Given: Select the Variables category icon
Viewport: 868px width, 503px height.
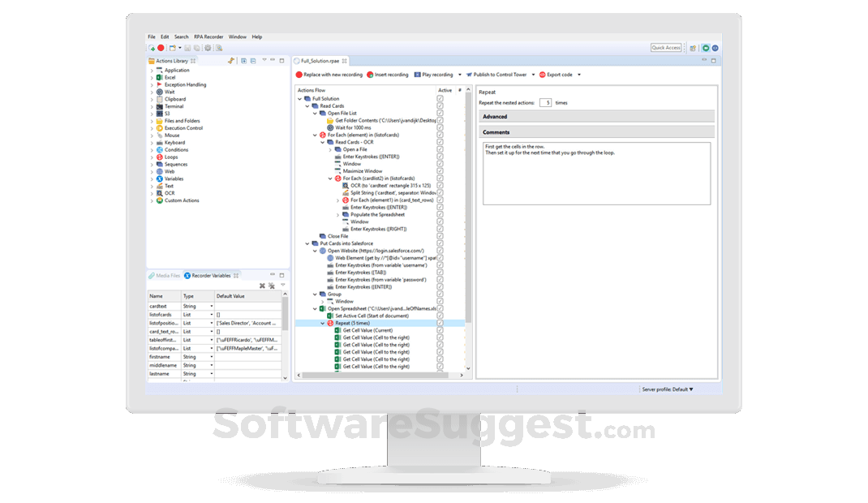Looking at the screenshot, I should [160, 178].
